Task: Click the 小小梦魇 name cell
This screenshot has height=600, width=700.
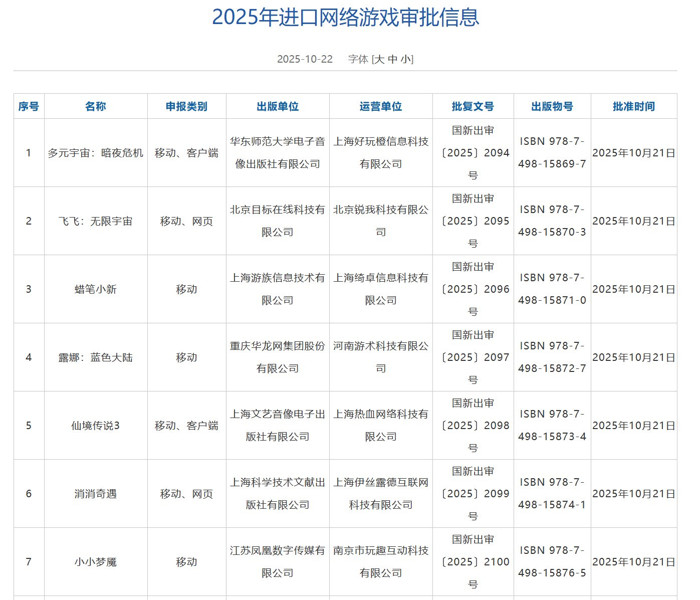Action: pyautogui.click(x=96, y=562)
